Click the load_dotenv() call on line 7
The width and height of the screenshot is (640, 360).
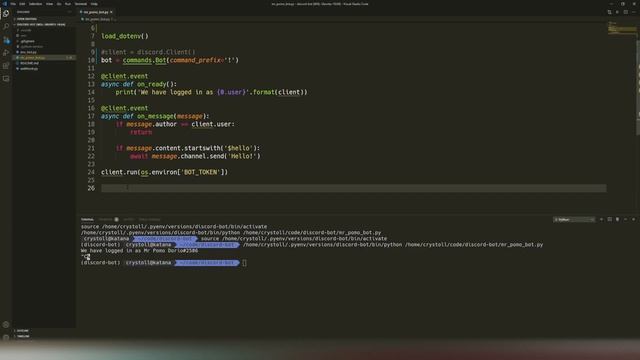(x=125, y=36)
